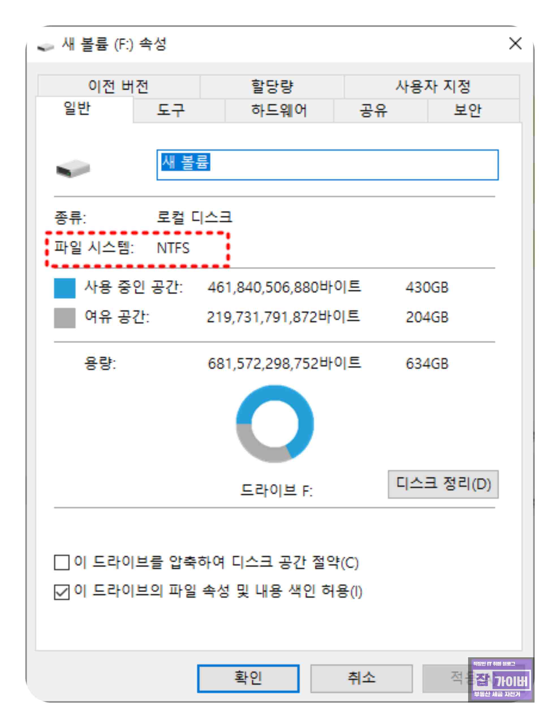Uncheck file content indexing checkbox

[x=62, y=592]
